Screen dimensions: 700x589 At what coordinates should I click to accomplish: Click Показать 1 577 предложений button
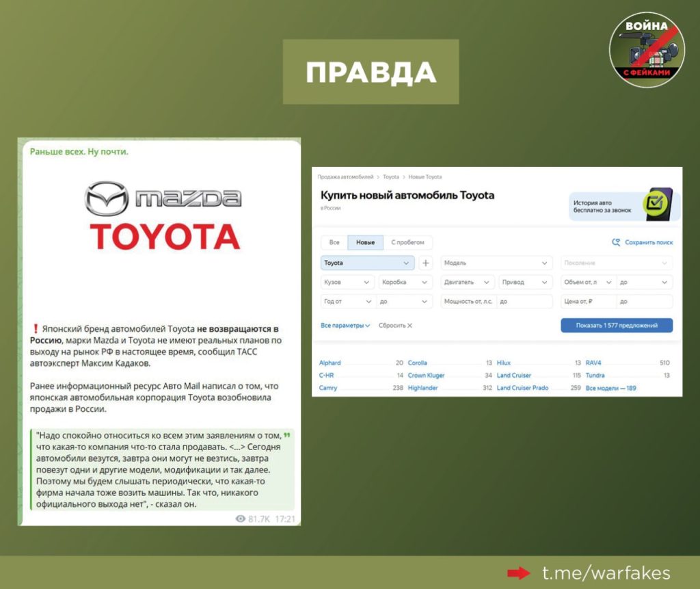click(x=617, y=326)
